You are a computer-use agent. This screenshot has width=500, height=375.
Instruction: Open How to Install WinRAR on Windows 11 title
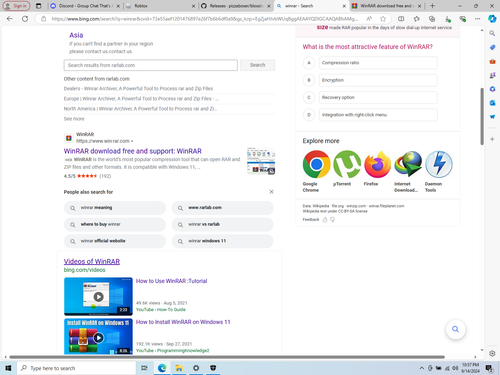(183, 322)
